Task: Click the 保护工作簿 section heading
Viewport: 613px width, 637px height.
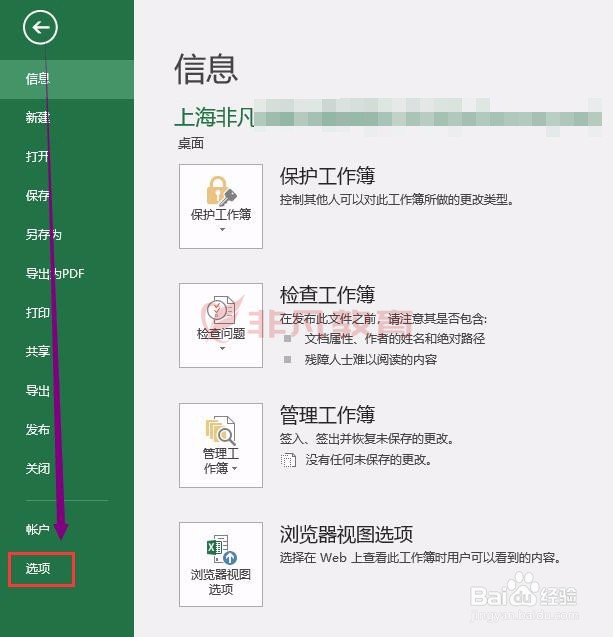Action: 327,176
